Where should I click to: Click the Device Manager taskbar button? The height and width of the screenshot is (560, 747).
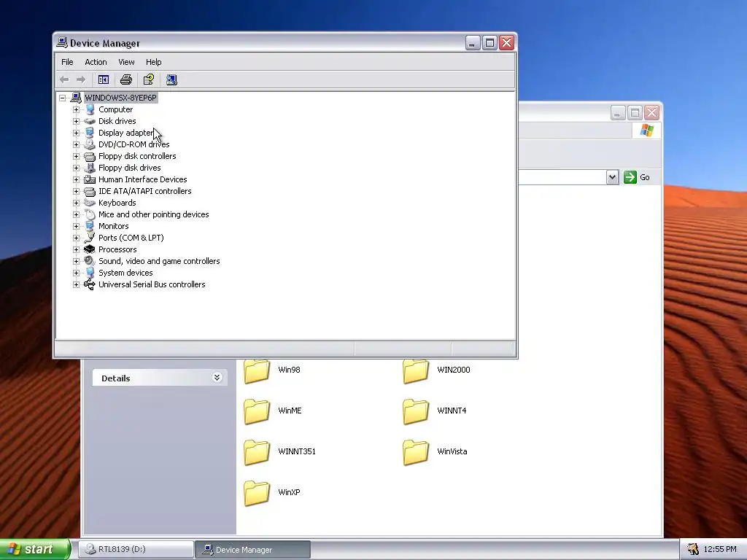pos(253,549)
